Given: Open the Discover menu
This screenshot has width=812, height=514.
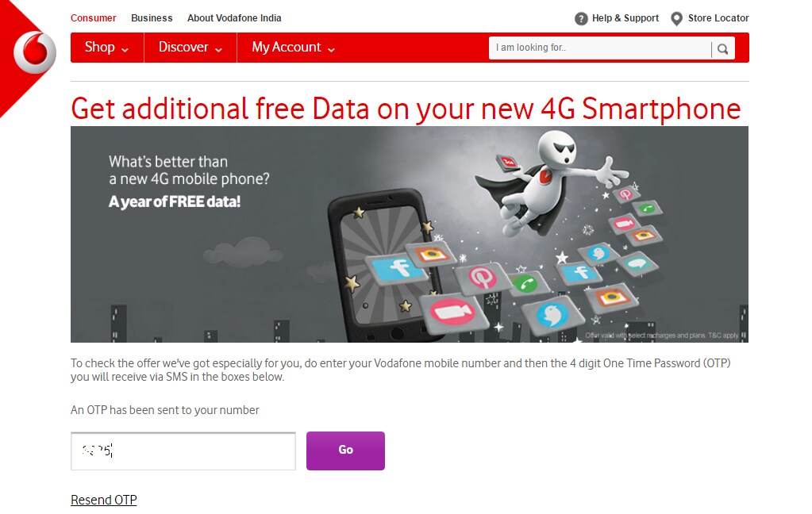Looking at the screenshot, I should pyautogui.click(x=190, y=48).
